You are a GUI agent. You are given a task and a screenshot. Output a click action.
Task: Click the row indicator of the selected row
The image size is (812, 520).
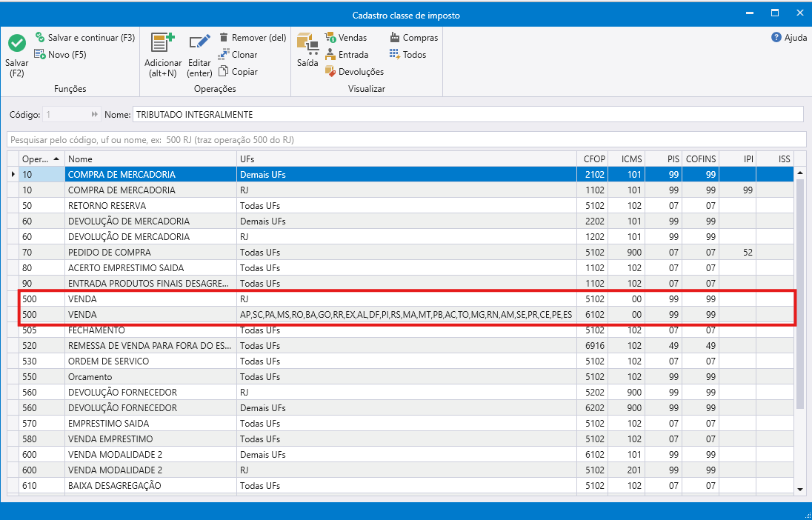click(13, 175)
